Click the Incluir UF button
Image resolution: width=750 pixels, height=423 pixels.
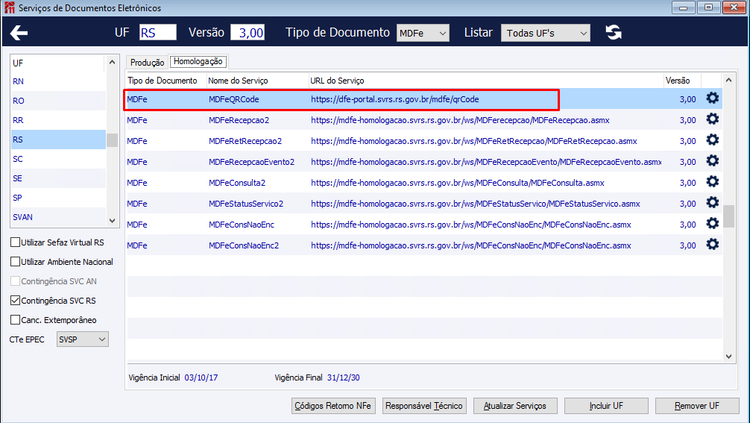pyautogui.click(x=606, y=406)
